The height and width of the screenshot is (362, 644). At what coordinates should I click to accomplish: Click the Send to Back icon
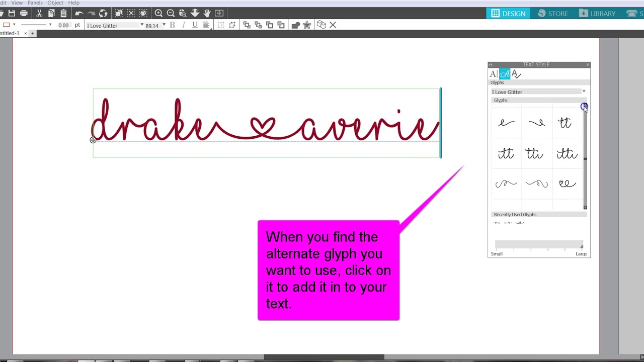coord(258,25)
